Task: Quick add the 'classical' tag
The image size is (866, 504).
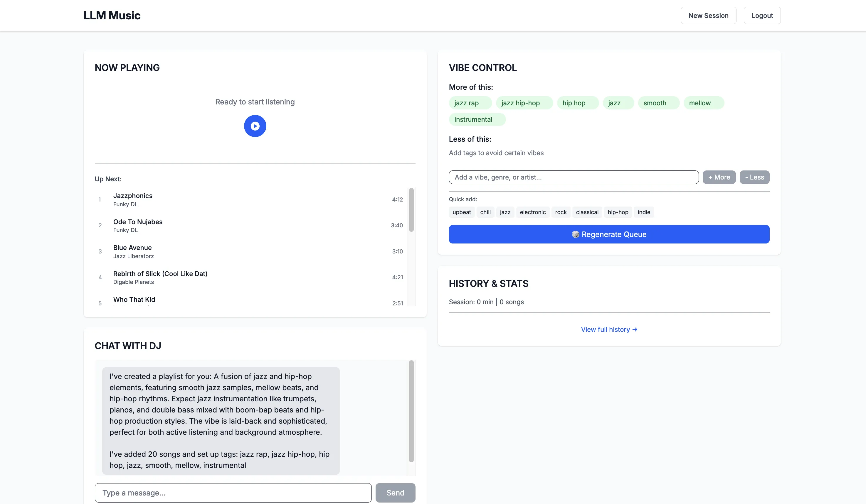Action: tap(587, 212)
